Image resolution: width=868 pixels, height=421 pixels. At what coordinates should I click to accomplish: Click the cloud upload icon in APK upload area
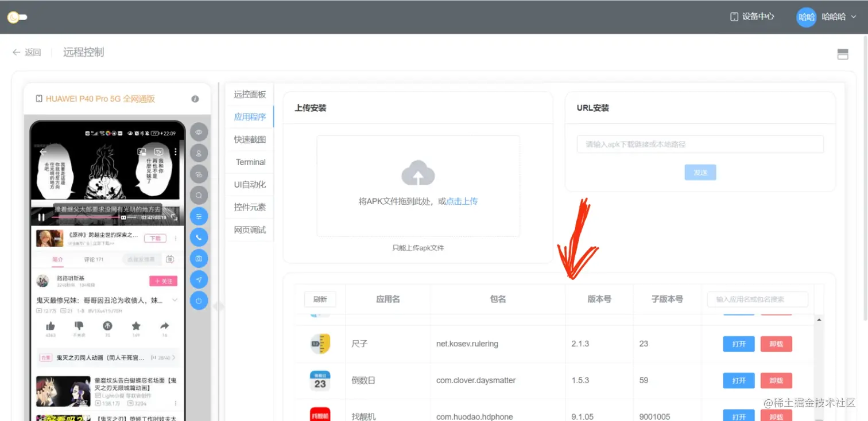coord(418,173)
